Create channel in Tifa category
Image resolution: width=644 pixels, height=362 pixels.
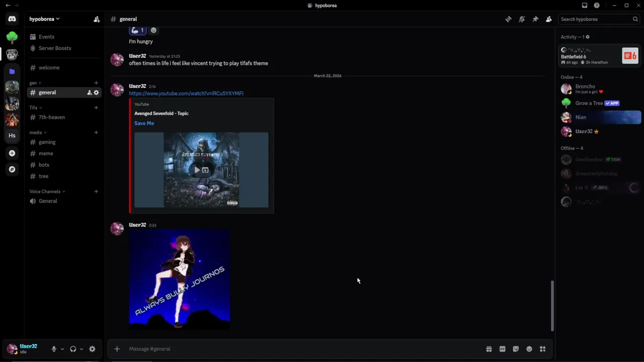click(x=96, y=108)
